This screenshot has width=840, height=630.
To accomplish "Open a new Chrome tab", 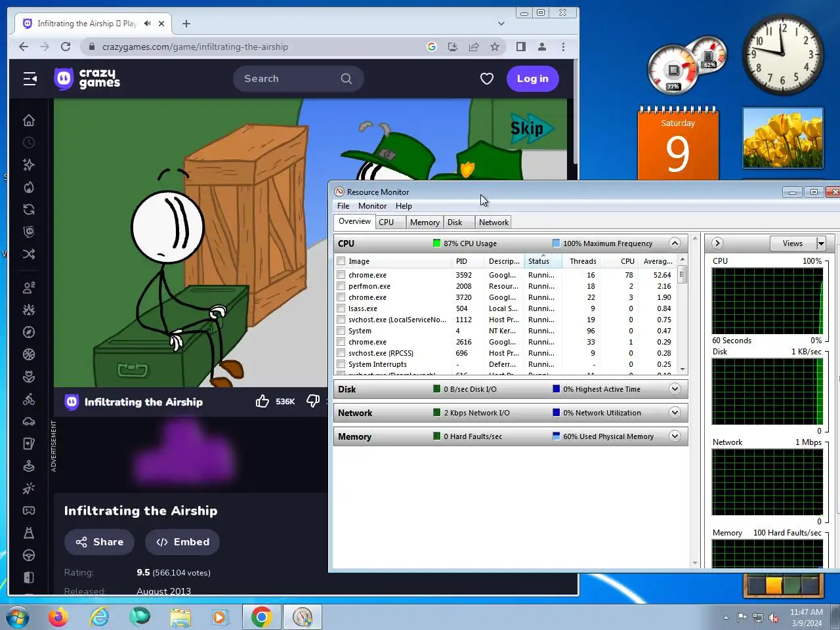I will [186, 24].
